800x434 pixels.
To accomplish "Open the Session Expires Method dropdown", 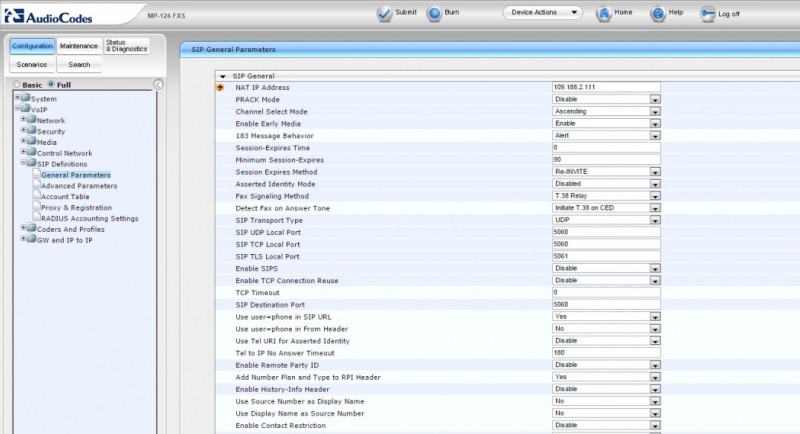I will click(606, 172).
